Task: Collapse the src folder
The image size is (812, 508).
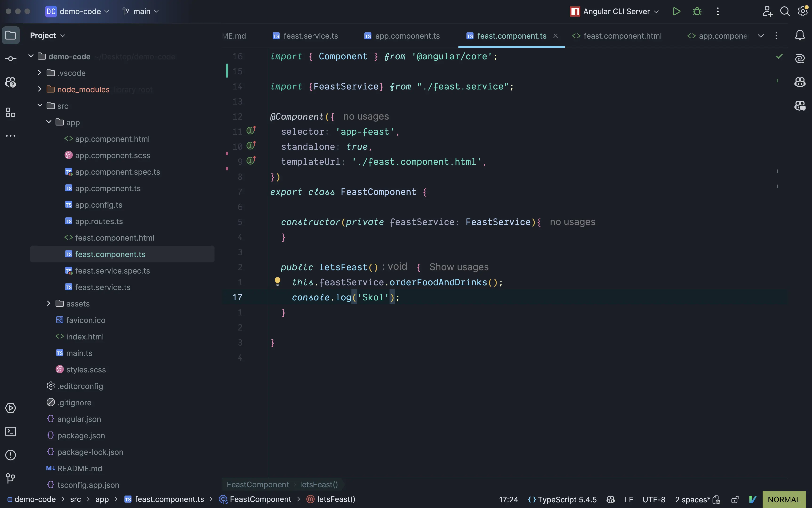Action: (40, 105)
